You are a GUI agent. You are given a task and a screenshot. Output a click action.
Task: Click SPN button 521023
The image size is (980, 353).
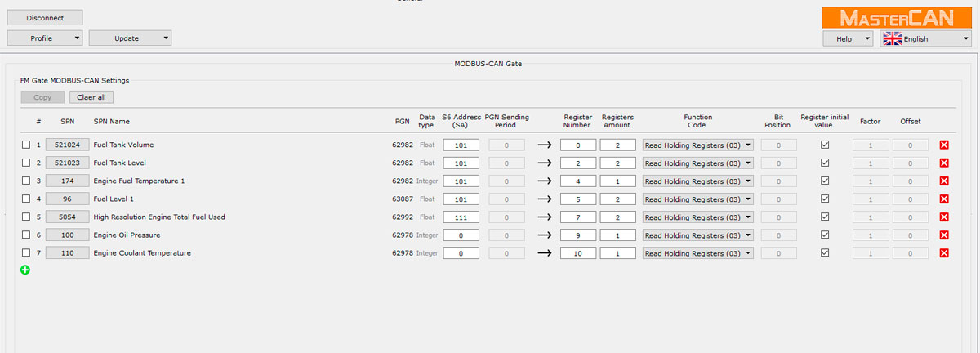67,163
